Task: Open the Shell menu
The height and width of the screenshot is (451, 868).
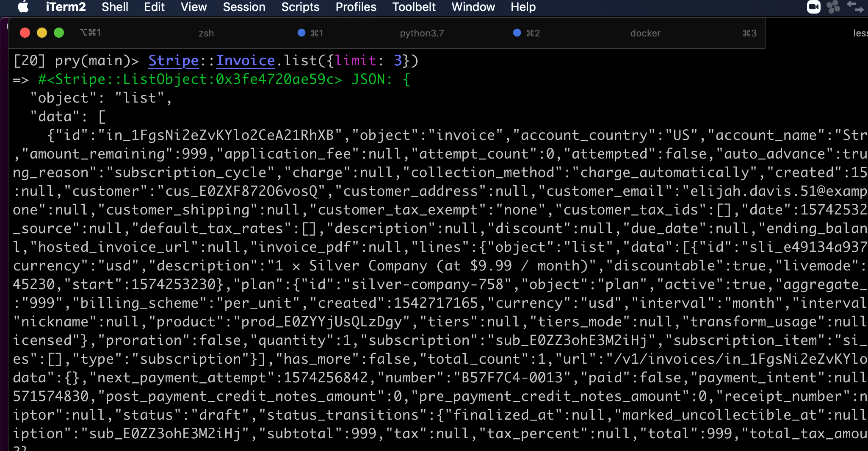Action: coord(115,7)
